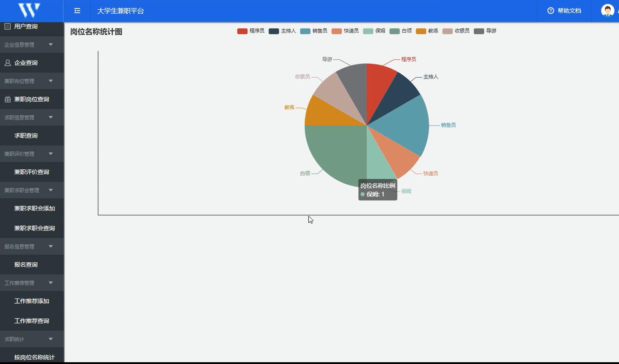Click the help question mark icon
This screenshot has width=619, height=364.
(551, 11)
